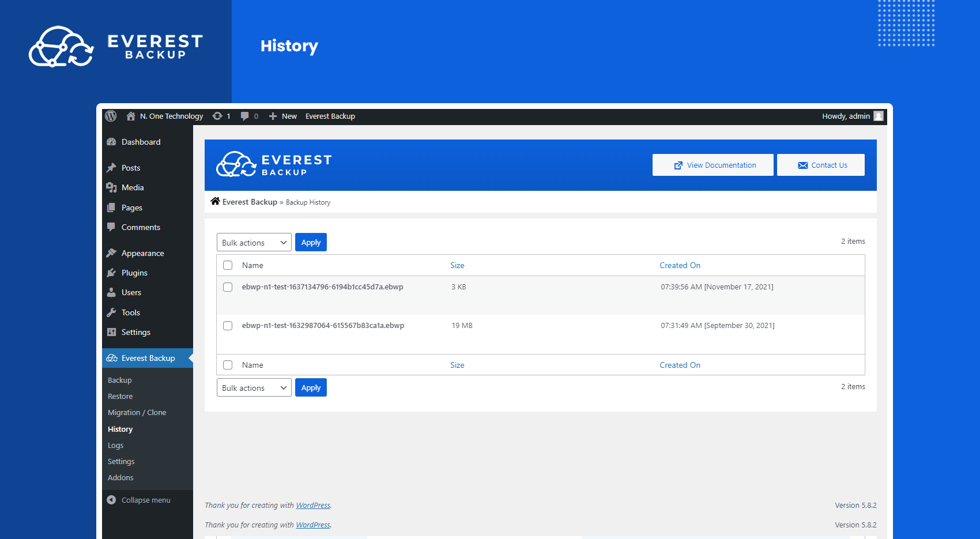Click the breadcrumb home icon
The width and height of the screenshot is (980, 539).
tap(215, 201)
